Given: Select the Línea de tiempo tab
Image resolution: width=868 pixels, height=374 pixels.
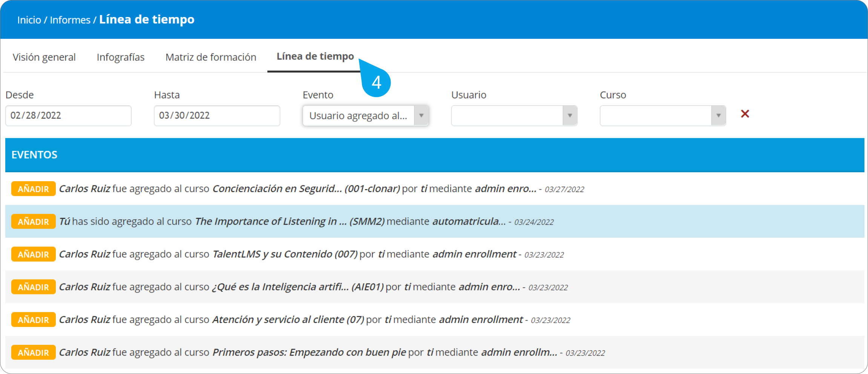Looking at the screenshot, I should tap(315, 57).
